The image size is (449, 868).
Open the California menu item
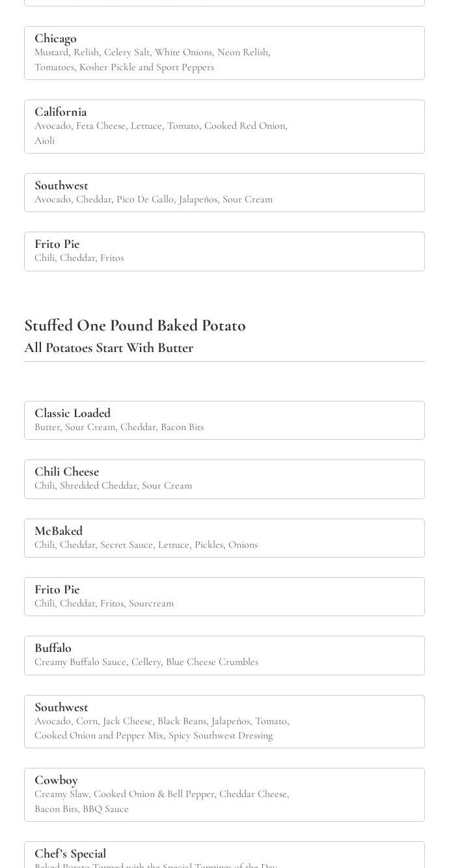tap(224, 126)
